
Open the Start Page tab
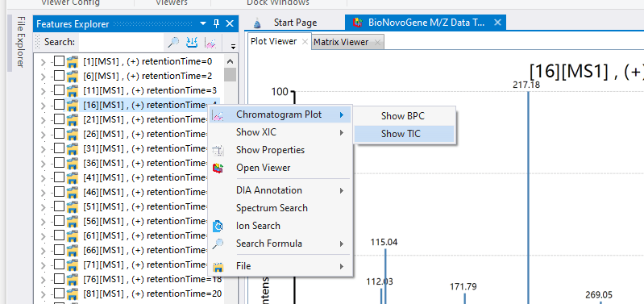[x=295, y=23]
